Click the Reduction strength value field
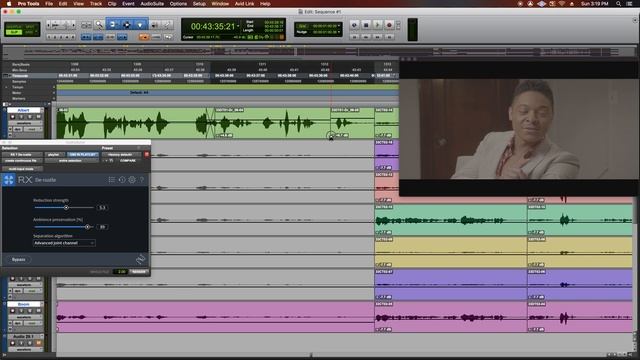Image resolution: width=640 pixels, height=360 pixels. (x=102, y=208)
